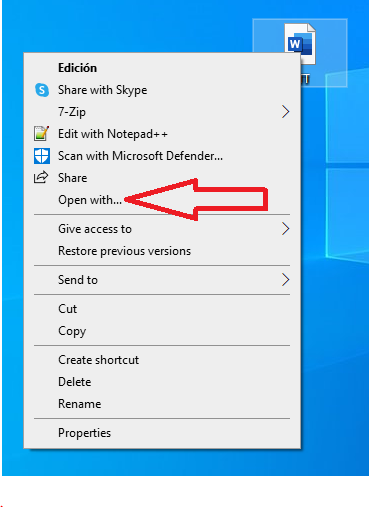Select the Word document icon on desktop
Viewport: 369px width, 507px height.
click(300, 44)
